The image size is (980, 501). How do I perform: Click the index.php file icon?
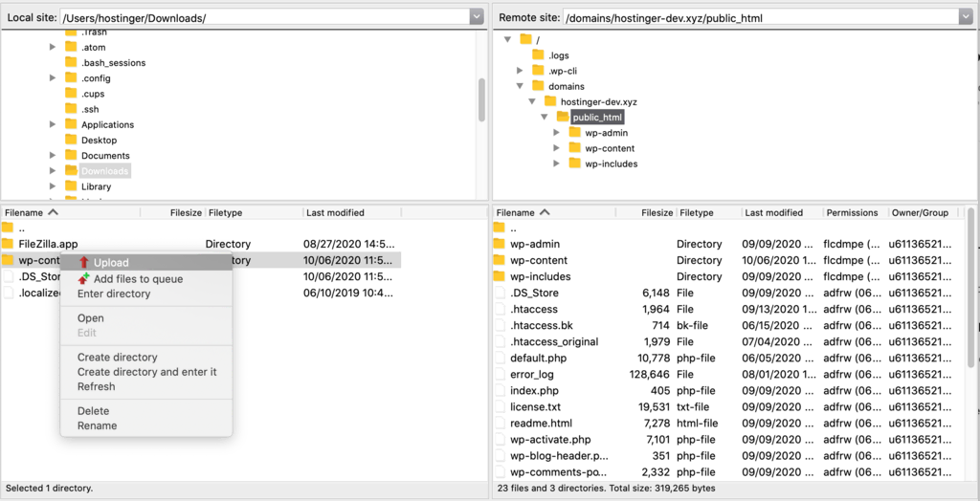pos(499,390)
